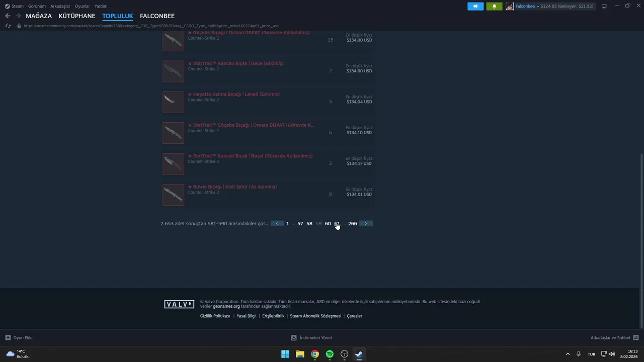Reload the page using refresh icon
644x362 pixels.
(8, 26)
